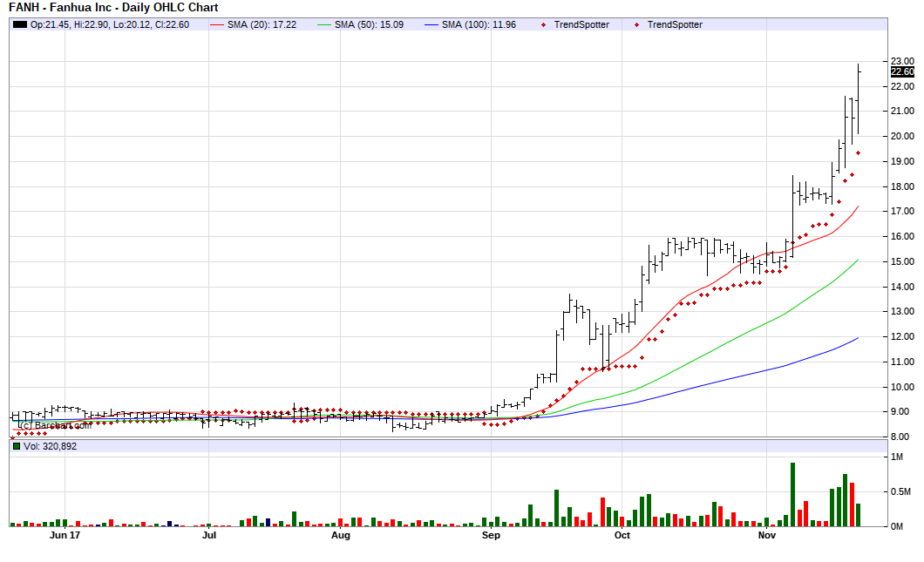Click the 1M volume axis label

897,457
